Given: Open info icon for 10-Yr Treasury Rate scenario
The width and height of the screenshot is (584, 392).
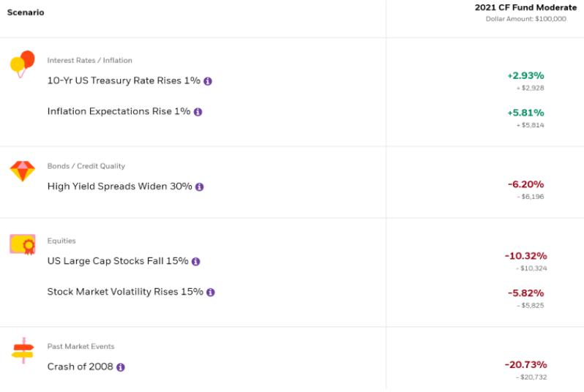Looking at the screenshot, I should pos(208,81).
